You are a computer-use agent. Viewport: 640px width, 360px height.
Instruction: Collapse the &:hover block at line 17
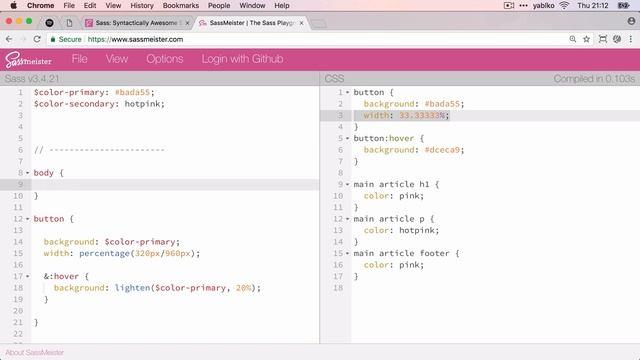28,276
